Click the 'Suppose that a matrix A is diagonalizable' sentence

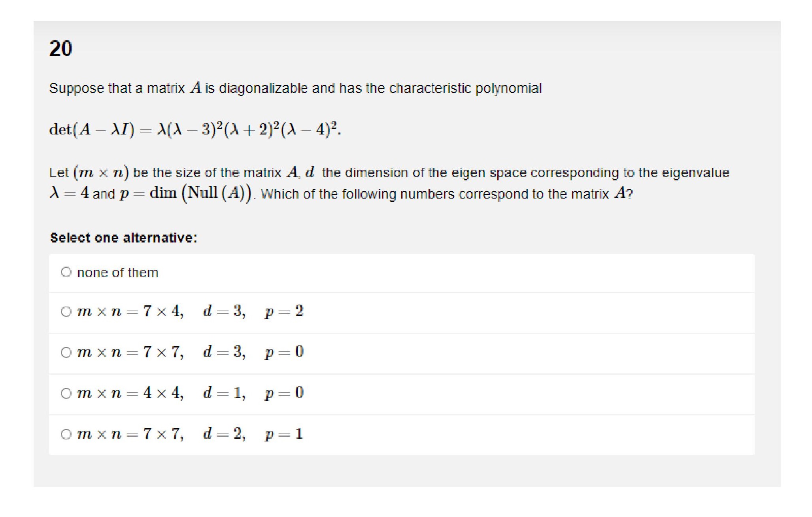click(x=295, y=88)
